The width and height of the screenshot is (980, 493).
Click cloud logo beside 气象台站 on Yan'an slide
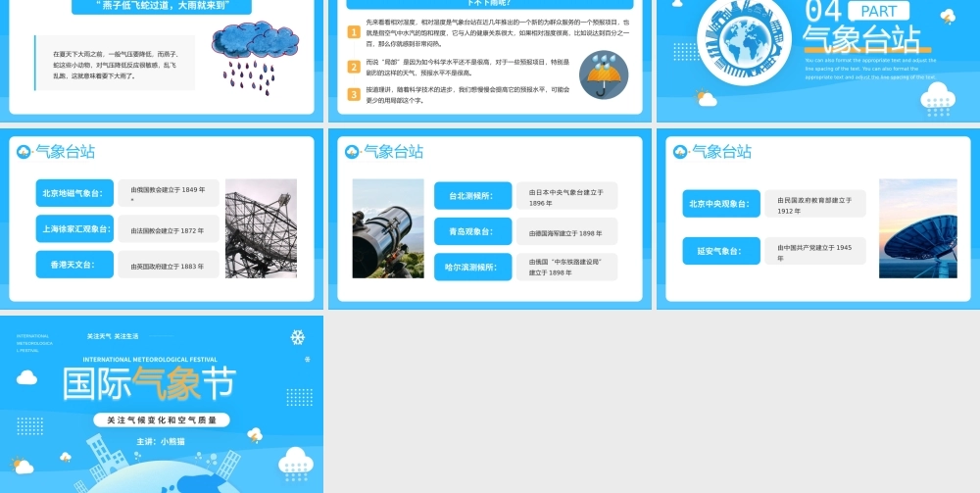point(680,152)
